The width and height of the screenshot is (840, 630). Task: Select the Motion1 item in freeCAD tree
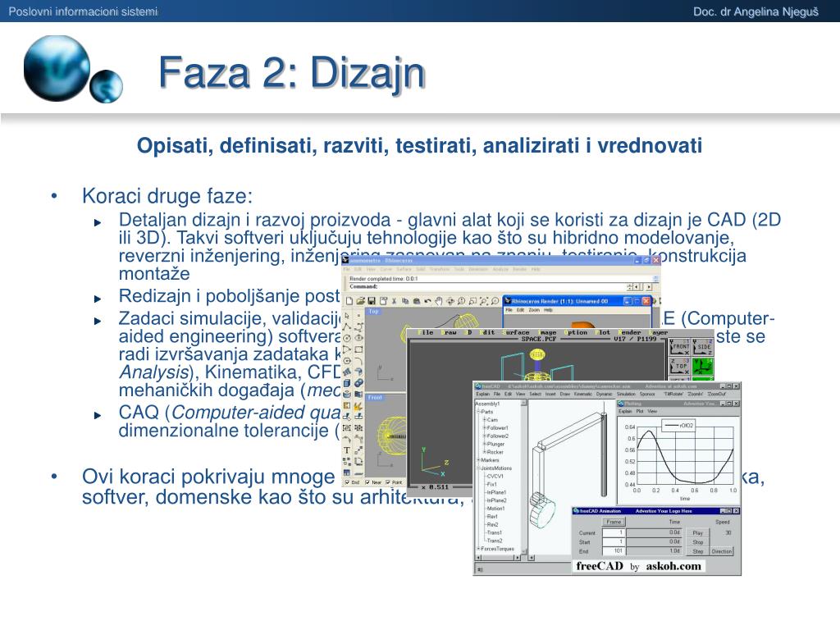(495, 509)
